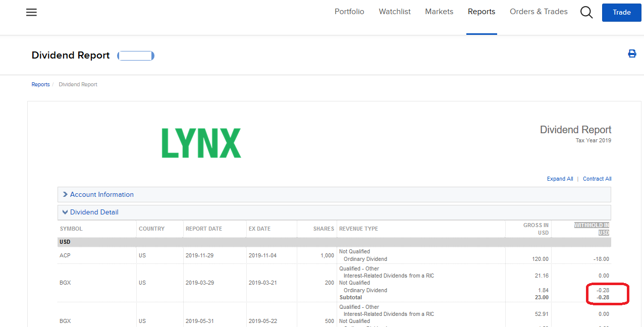This screenshot has height=327, width=644.
Task: Click ex date 2019-05-22
Action: point(262,321)
